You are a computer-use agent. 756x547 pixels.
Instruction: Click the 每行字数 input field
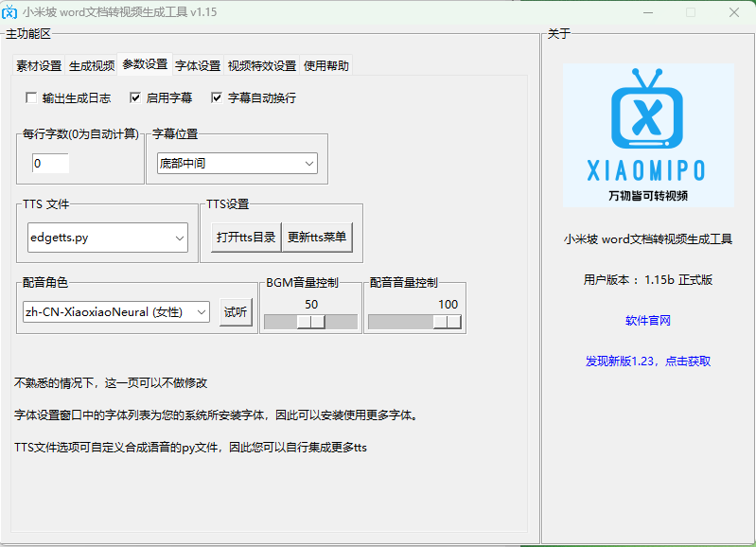50,164
